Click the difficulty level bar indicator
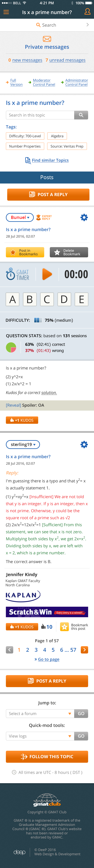The height and width of the screenshot is (868, 94). click(38, 320)
